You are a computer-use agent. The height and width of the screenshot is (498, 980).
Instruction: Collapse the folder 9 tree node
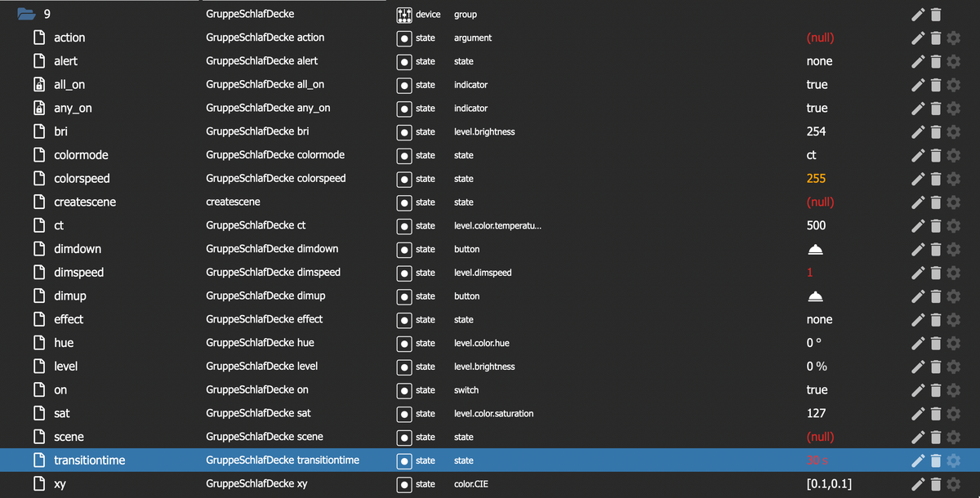tap(26, 14)
